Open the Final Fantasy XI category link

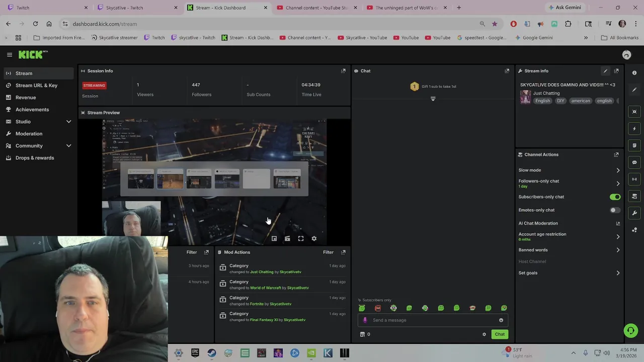[x=264, y=320]
